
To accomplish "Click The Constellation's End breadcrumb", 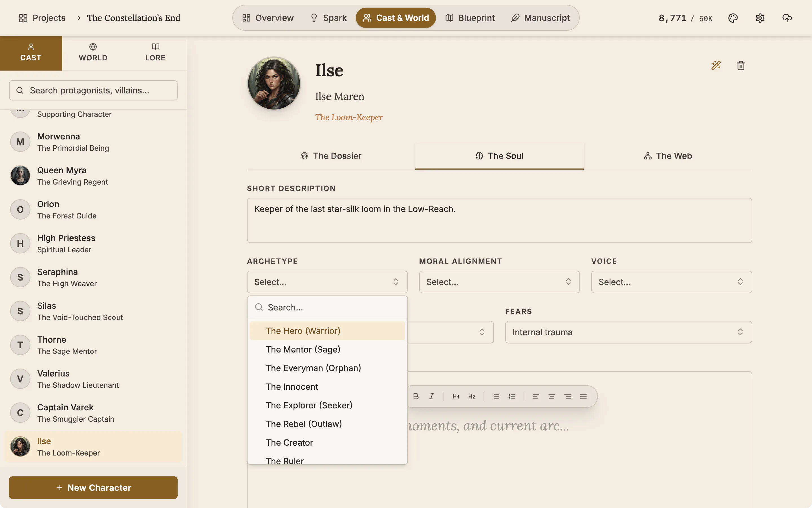I will [x=134, y=18].
